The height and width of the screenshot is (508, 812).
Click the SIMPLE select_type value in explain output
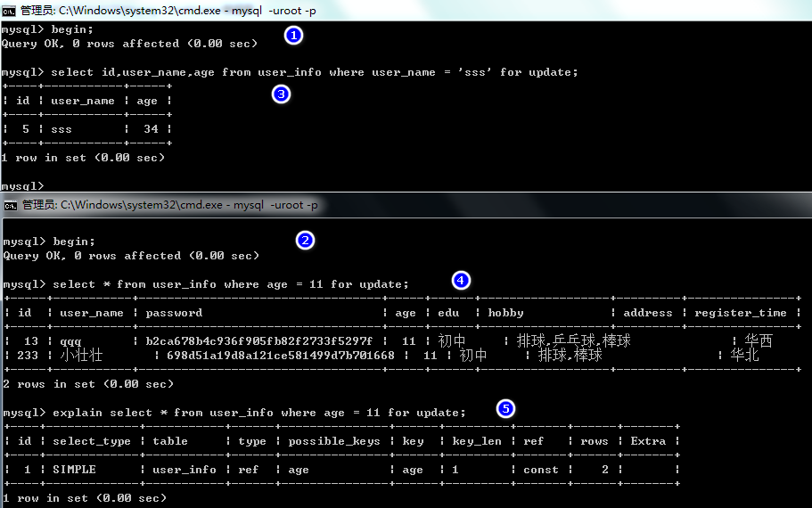pyautogui.click(x=74, y=470)
